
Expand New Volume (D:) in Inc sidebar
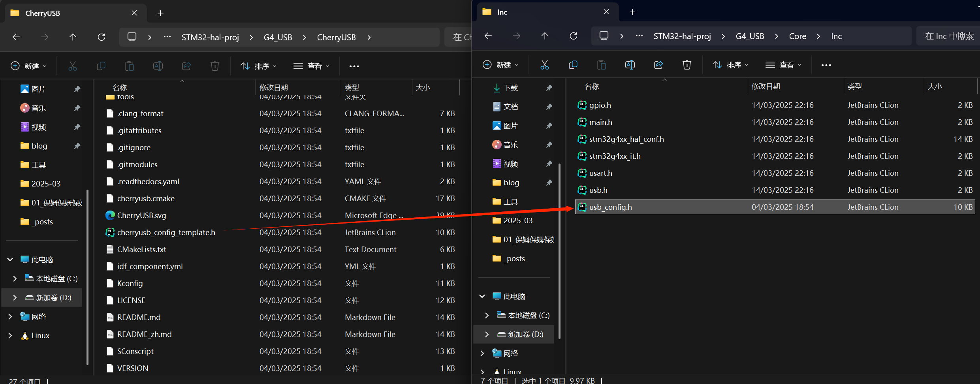[x=487, y=334]
